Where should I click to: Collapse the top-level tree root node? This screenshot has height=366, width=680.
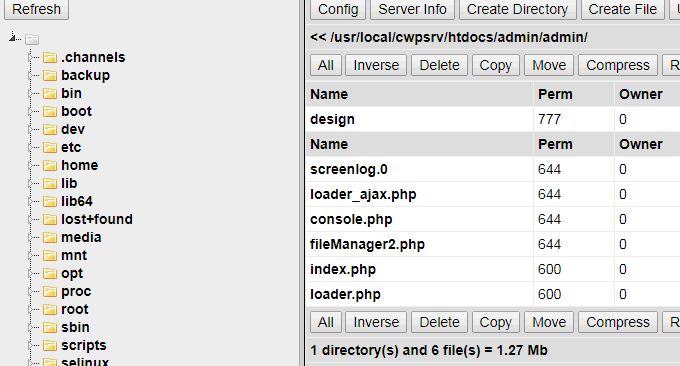(13, 38)
